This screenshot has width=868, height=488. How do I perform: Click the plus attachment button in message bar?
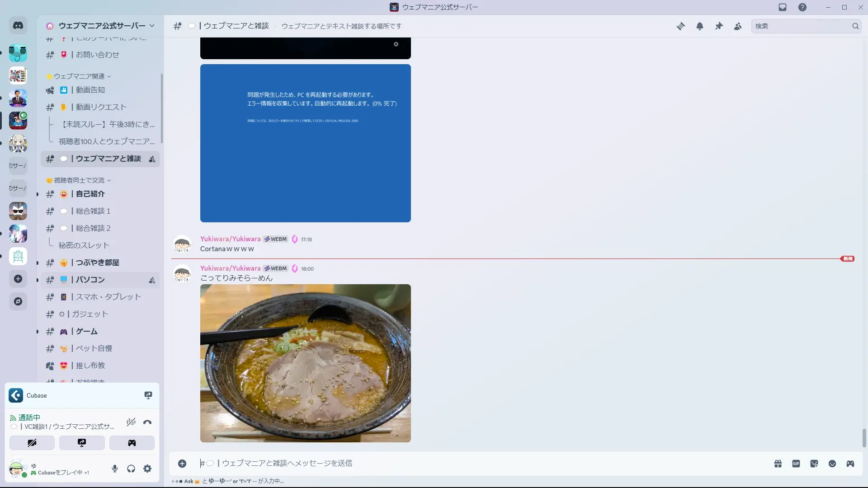182,464
